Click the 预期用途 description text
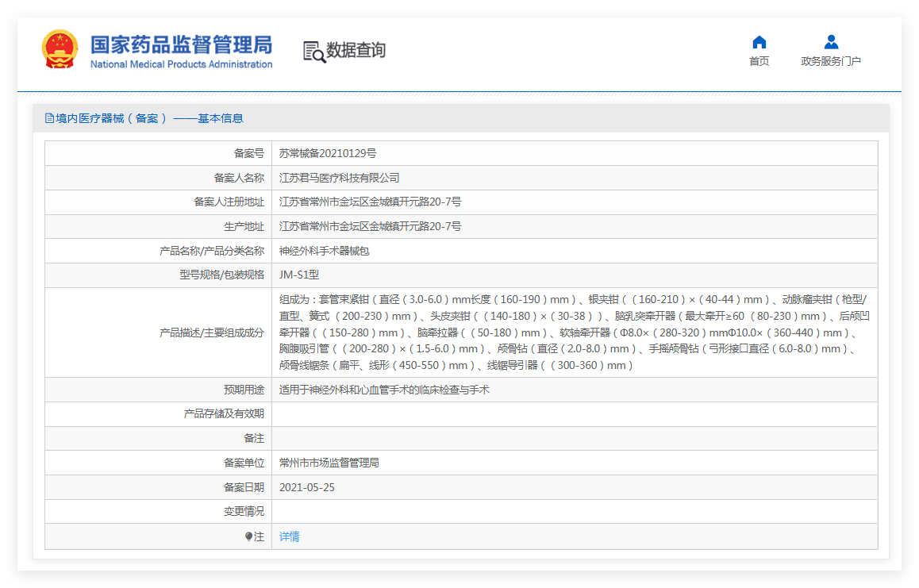 384,390
